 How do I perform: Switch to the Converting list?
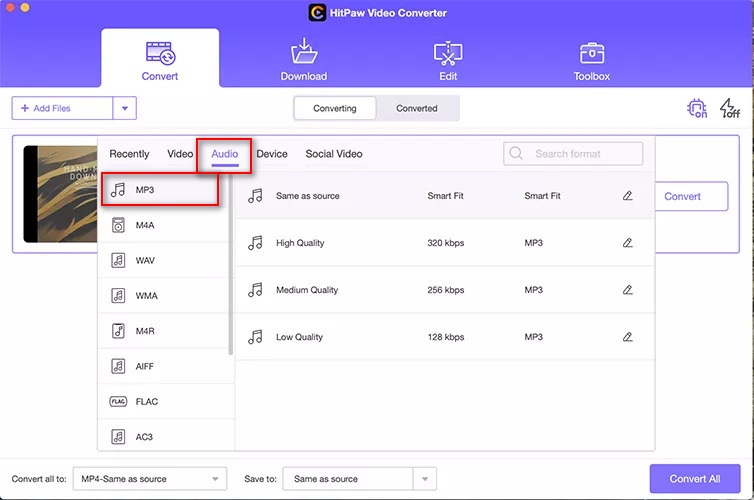[335, 108]
